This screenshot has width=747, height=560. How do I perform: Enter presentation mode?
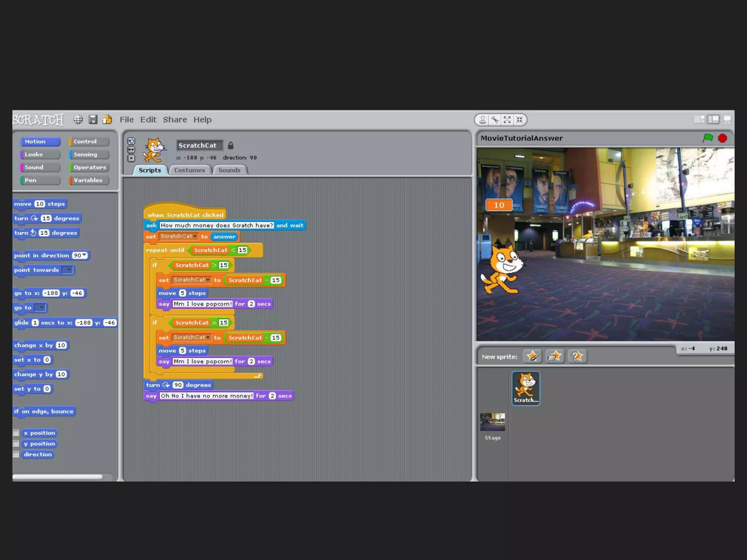[x=727, y=119]
